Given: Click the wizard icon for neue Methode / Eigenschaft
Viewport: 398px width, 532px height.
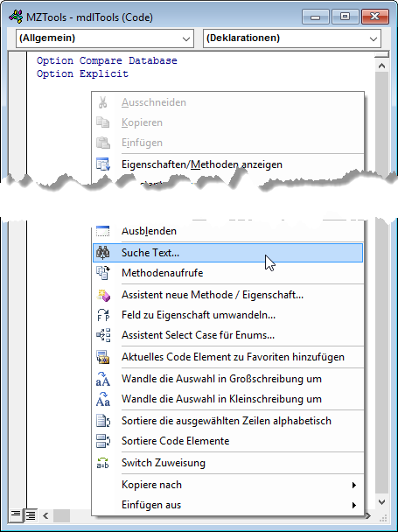Looking at the screenshot, I should [103, 295].
